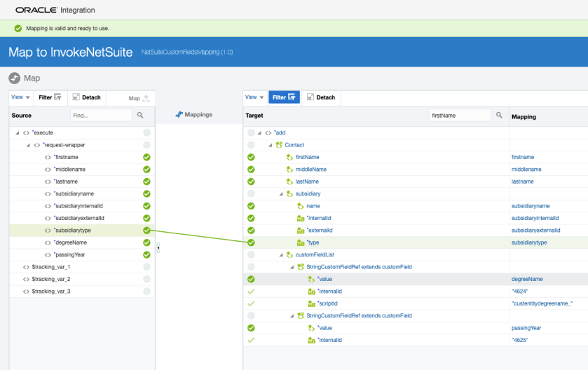Viewport: 588px width, 370px height.
Task: Click the customFieldList element icon
Action: click(x=289, y=254)
